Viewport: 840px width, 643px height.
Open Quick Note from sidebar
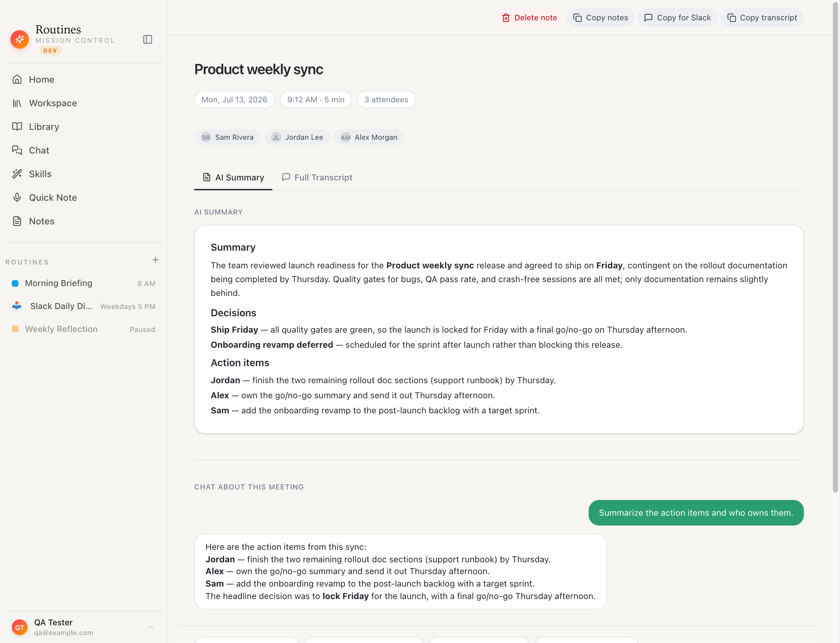(x=84, y=197)
